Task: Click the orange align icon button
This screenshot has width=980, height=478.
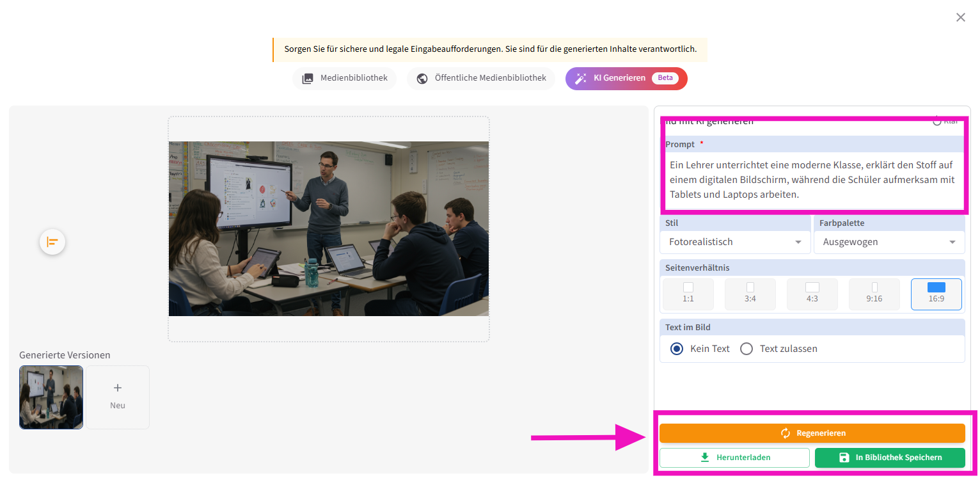Action: 52,242
